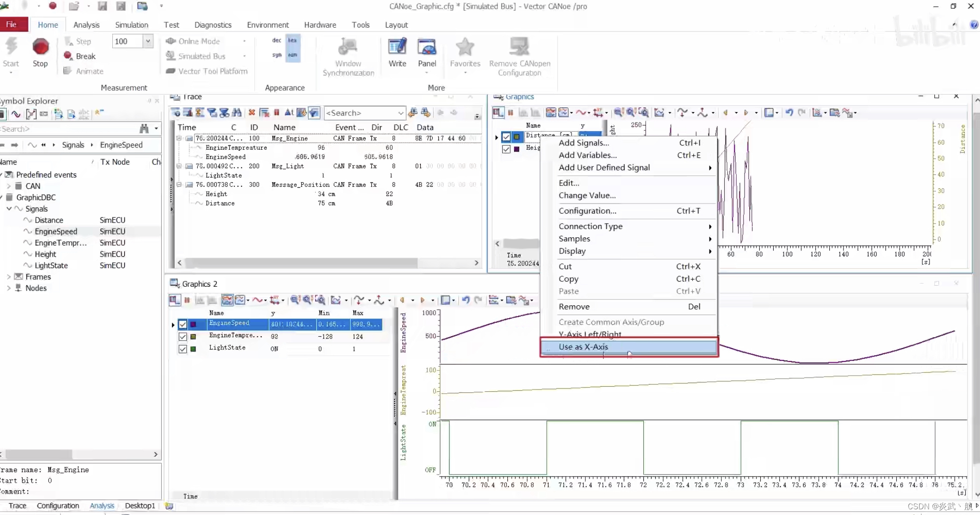Switch to the Configuration desktop tab
This screenshot has width=980, height=515.
click(x=58, y=505)
